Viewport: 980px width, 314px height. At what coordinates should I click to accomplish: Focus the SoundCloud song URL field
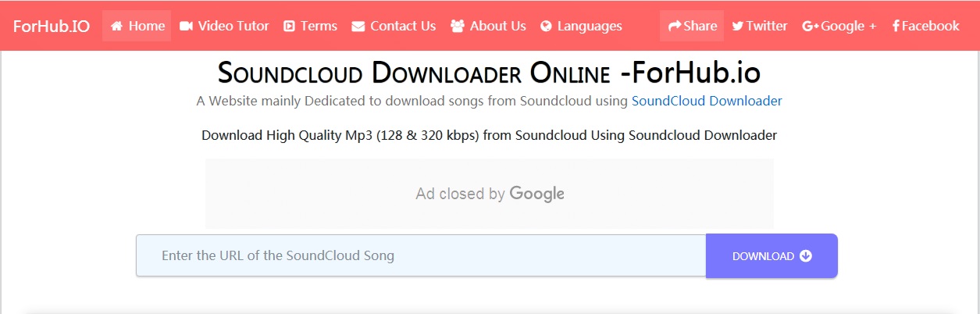click(421, 255)
